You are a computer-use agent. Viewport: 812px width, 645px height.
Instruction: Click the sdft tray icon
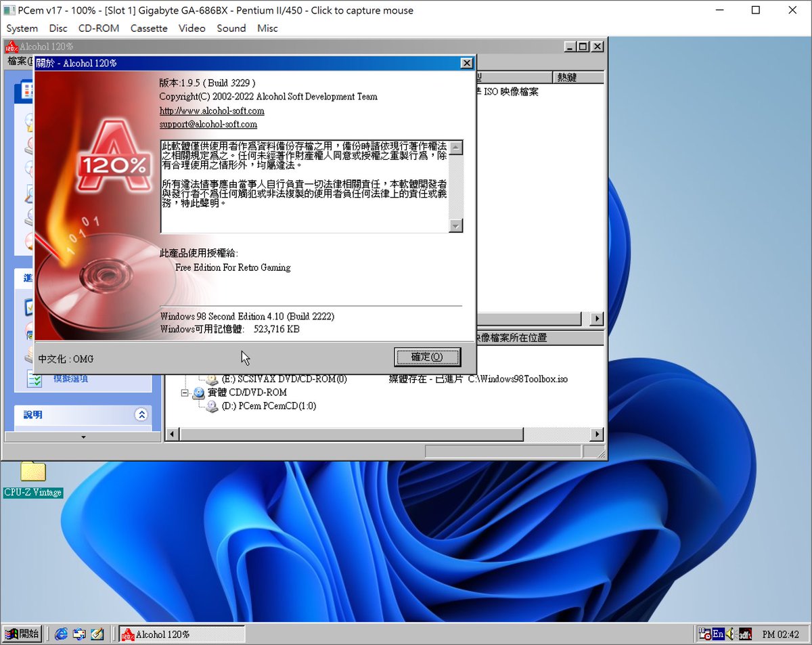point(745,634)
